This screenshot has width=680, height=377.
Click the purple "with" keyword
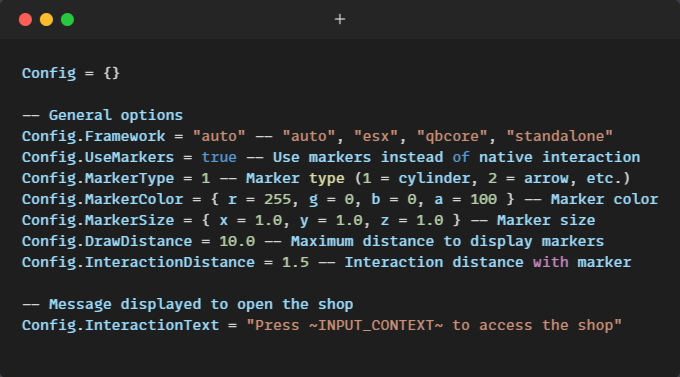point(550,262)
